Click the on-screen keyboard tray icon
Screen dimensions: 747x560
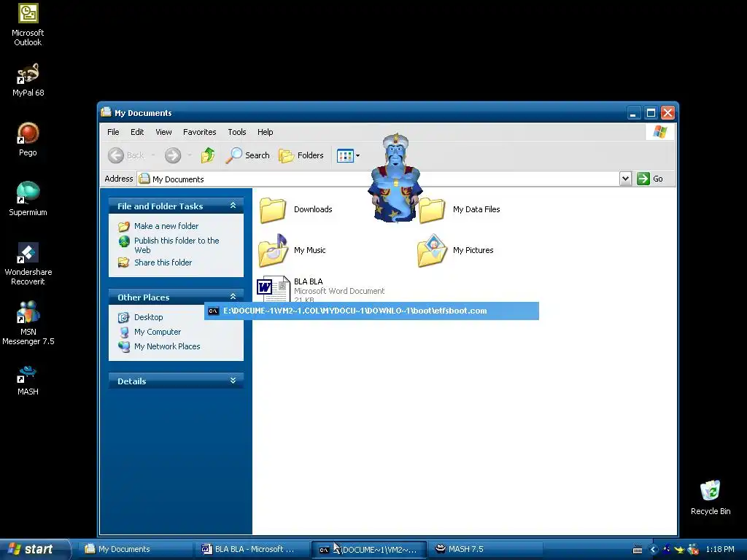[x=638, y=550]
